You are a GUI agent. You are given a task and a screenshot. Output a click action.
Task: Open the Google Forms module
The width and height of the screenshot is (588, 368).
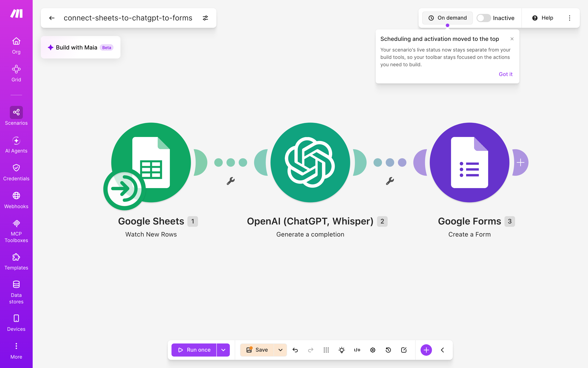[x=469, y=162]
